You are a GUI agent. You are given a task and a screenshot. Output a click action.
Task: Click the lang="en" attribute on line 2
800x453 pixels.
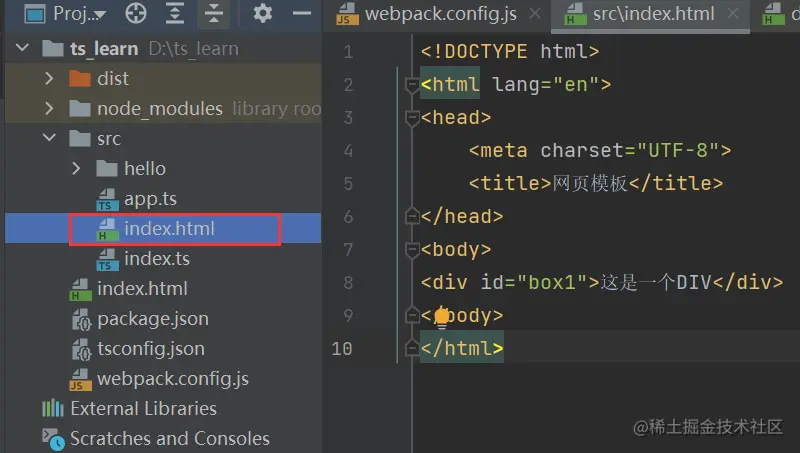pos(545,85)
